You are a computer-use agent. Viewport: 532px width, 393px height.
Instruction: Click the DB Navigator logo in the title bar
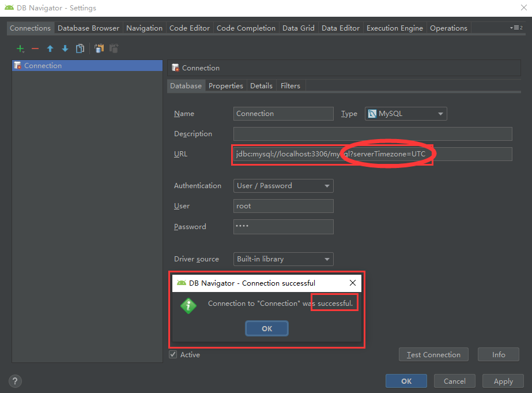(10, 8)
